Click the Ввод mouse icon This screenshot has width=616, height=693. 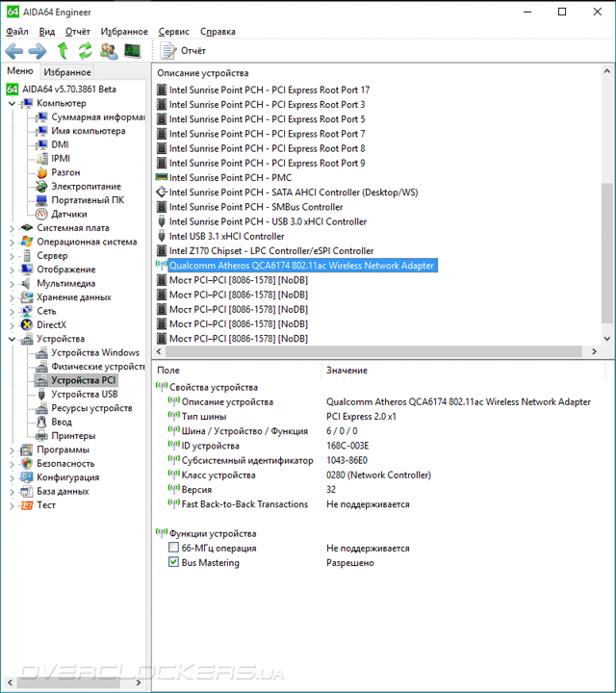pos(41,423)
